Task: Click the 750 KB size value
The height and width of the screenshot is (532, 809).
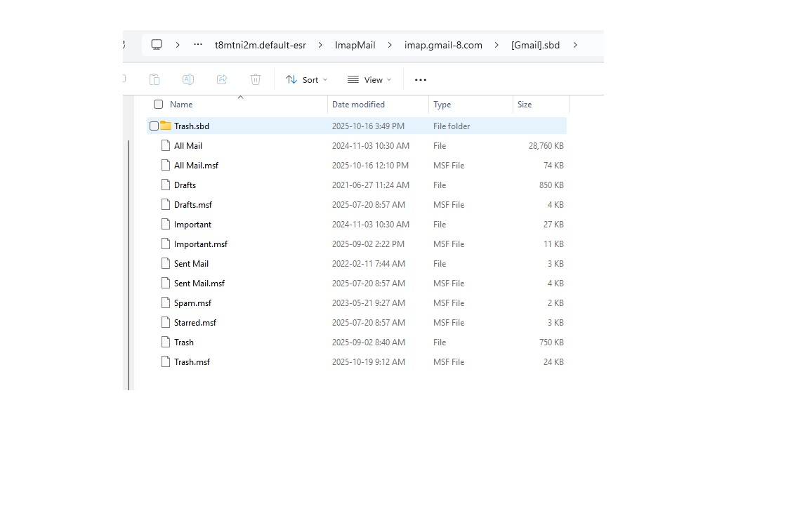Action: 551,342
